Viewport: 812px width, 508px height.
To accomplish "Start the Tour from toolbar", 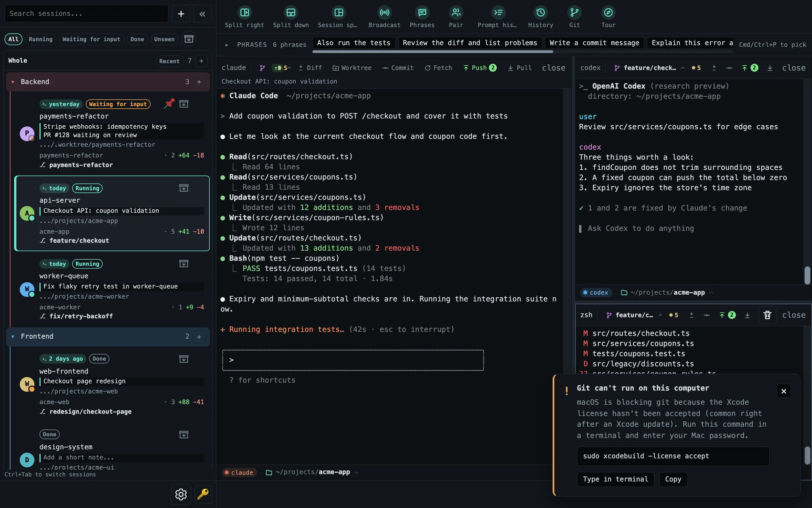I will coord(608,16).
